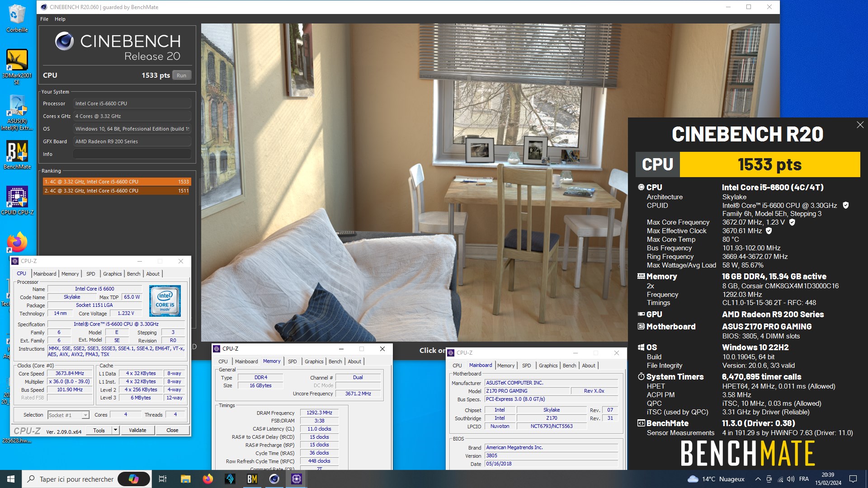This screenshot has width=868, height=488.
Task: Open Mainboard tab in CPU-Z processor window
Action: click(x=45, y=274)
